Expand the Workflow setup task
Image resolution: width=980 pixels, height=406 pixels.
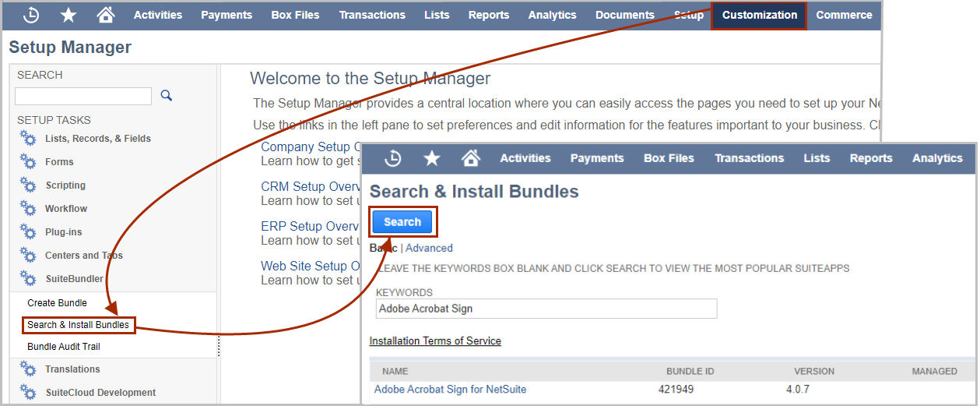[66, 209]
